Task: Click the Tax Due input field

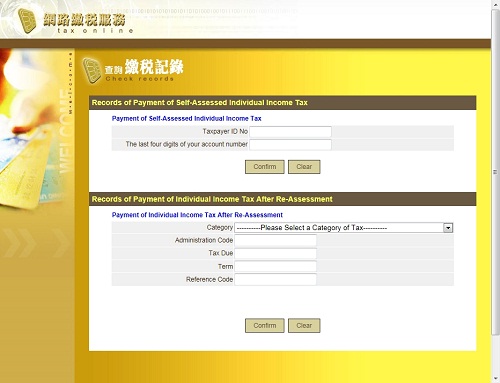Action: click(x=275, y=253)
